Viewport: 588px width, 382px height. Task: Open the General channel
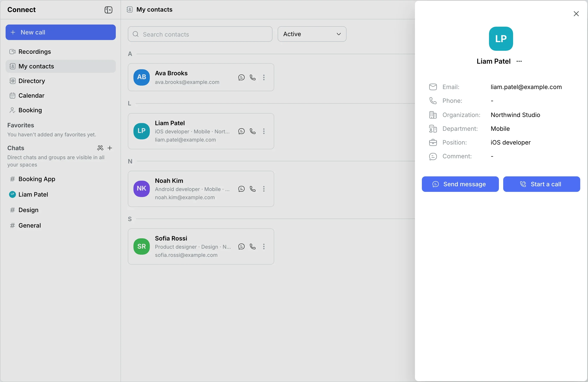tap(60, 225)
